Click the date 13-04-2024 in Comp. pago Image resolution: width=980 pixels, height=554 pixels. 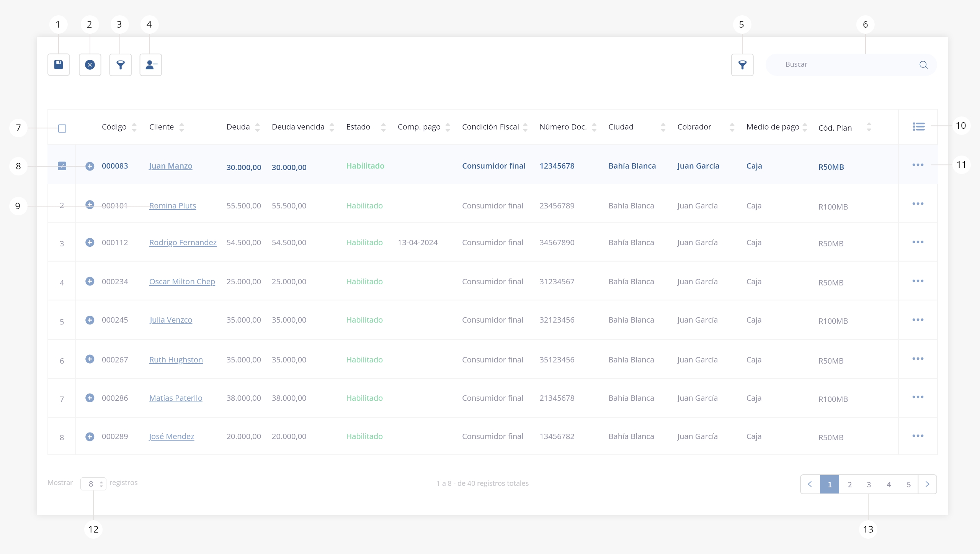coord(418,243)
